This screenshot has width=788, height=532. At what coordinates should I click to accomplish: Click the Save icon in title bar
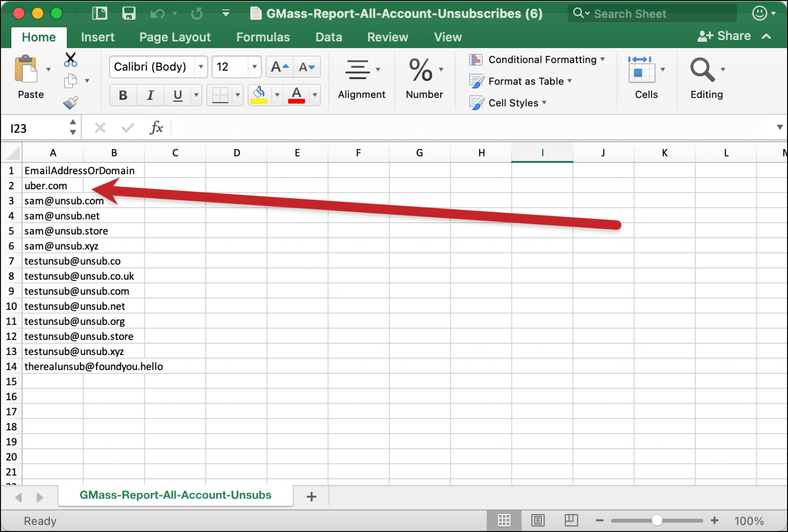(129, 13)
